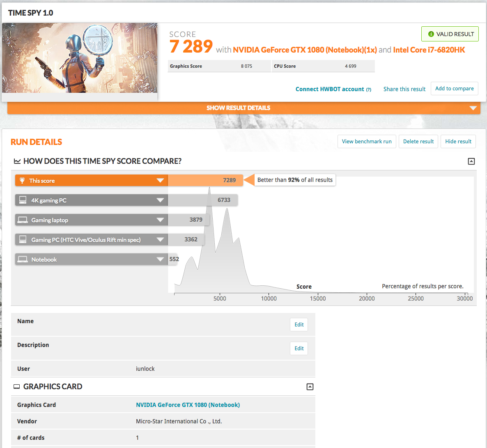Click the Time Spy benchmark thumbnail image

(x=80, y=58)
